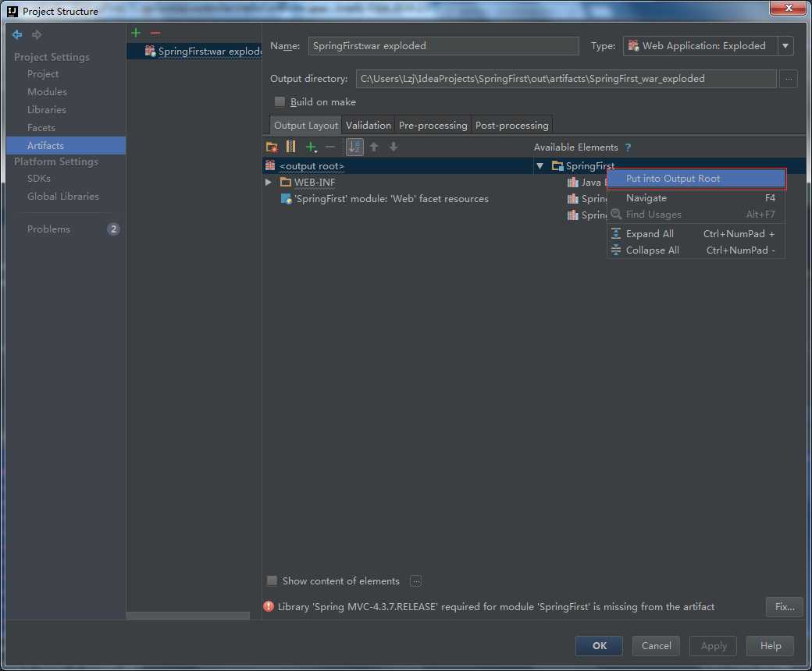Open the Modules settings page
The image size is (812, 671).
tap(47, 91)
